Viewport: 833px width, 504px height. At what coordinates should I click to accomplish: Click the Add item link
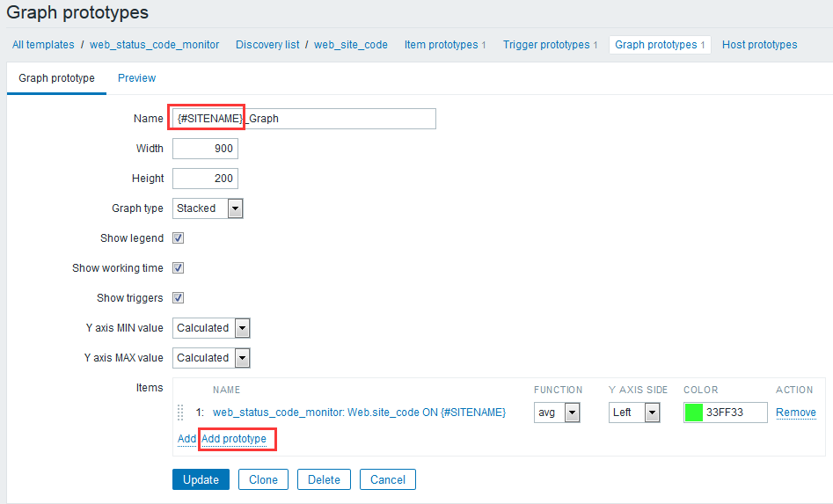tap(186, 439)
